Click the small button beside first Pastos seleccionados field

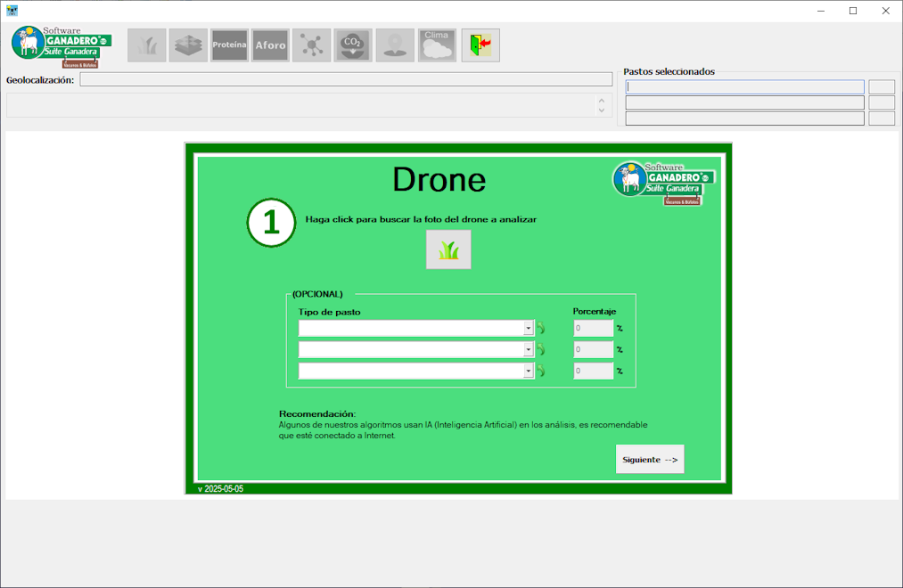click(882, 87)
